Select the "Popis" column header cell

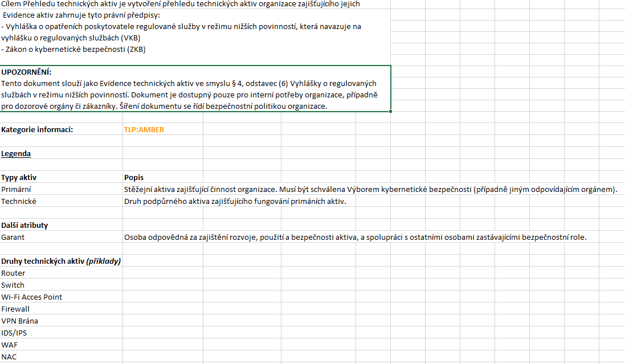pyautogui.click(x=134, y=178)
